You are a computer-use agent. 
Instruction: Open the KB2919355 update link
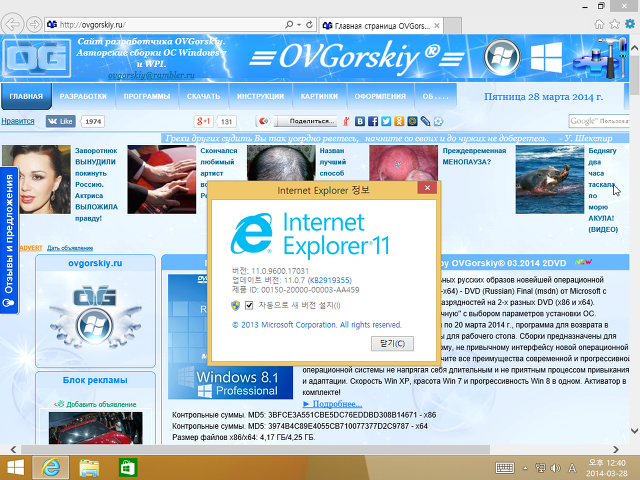329,280
